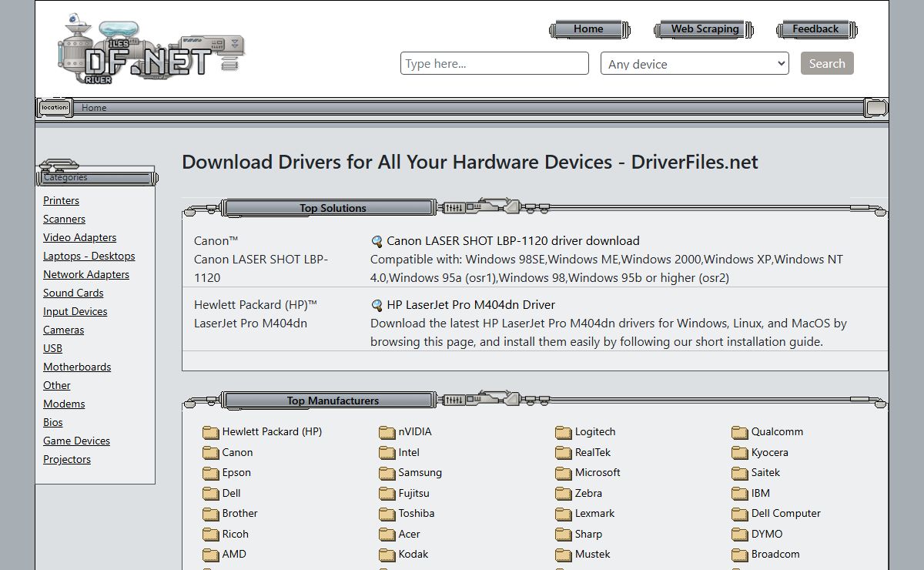
Task: Click the folder icon next to DYMO
Action: [740, 535]
